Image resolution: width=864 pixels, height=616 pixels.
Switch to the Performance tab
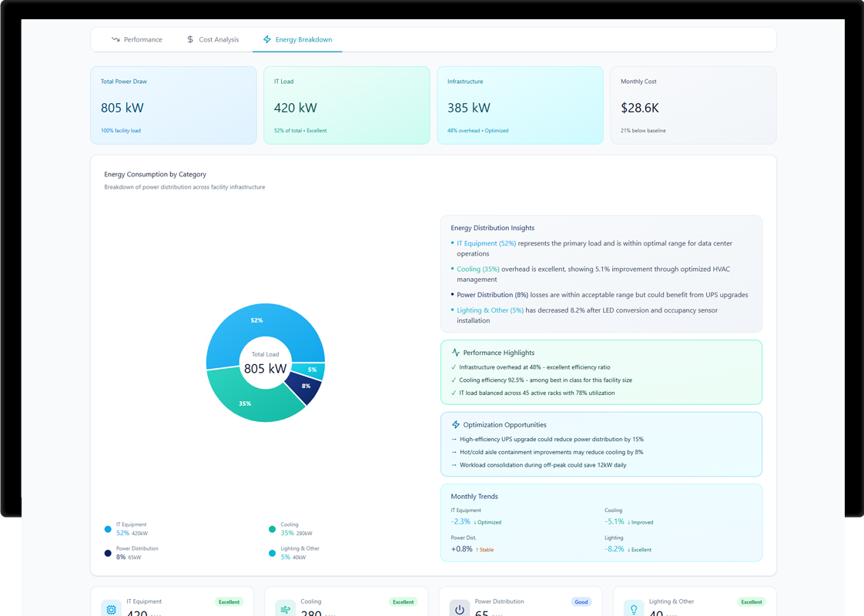point(136,39)
